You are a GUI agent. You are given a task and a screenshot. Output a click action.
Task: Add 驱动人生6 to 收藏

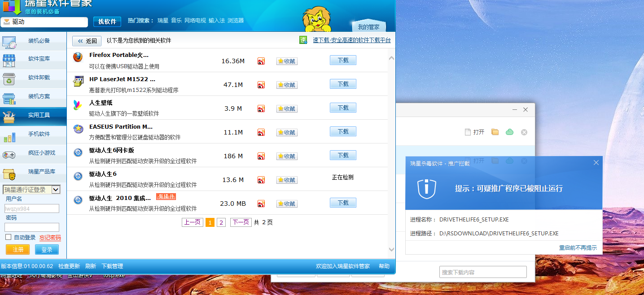pos(287,180)
